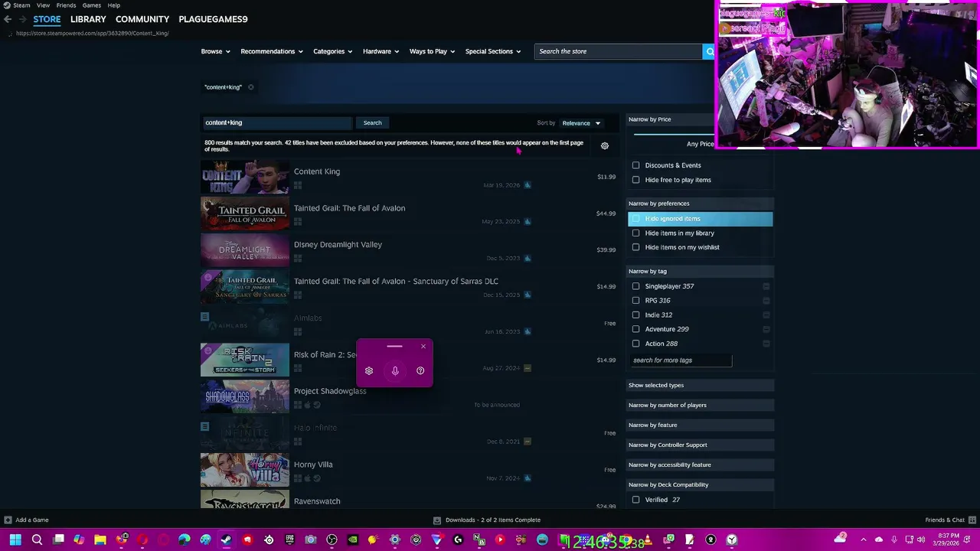980x551 pixels.
Task: Click Friends & Chat icon bottom-right
Action: tap(971, 520)
